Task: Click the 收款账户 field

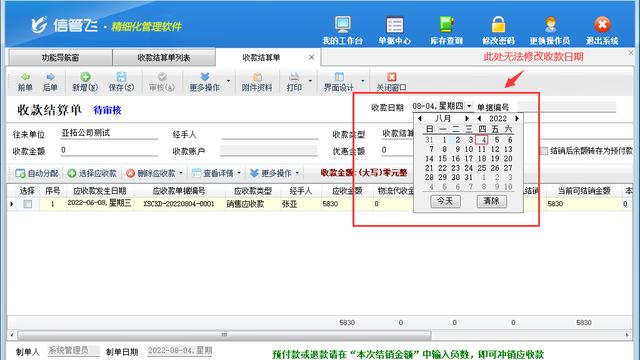Action: pos(269,151)
